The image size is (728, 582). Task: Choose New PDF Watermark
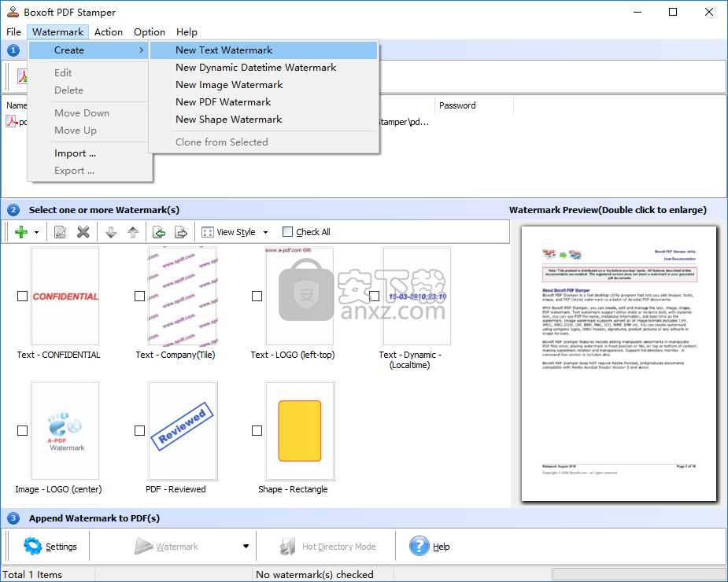[264, 101]
